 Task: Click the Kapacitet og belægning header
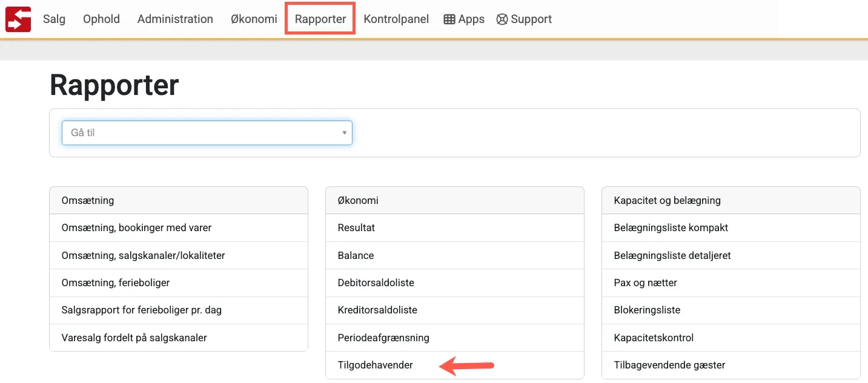[731, 200]
